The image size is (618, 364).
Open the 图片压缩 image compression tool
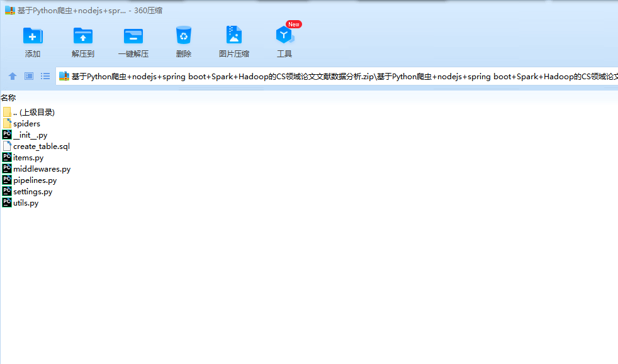click(x=233, y=35)
